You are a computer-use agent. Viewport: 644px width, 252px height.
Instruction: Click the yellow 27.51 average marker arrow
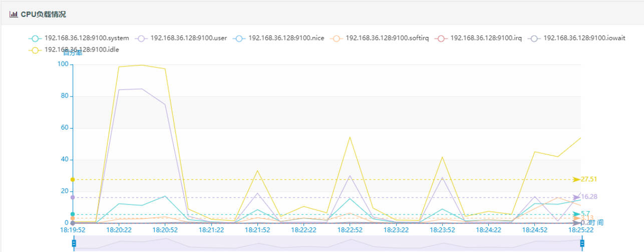pyautogui.click(x=577, y=179)
